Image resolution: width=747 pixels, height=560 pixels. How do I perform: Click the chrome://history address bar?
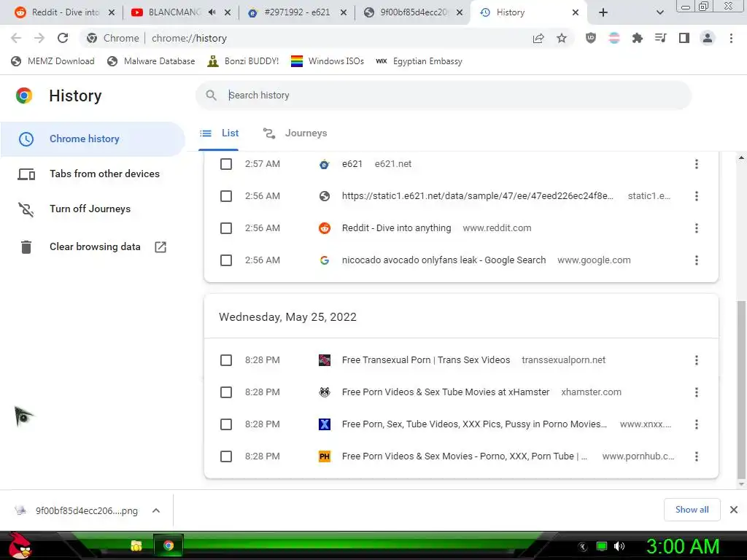click(305, 38)
